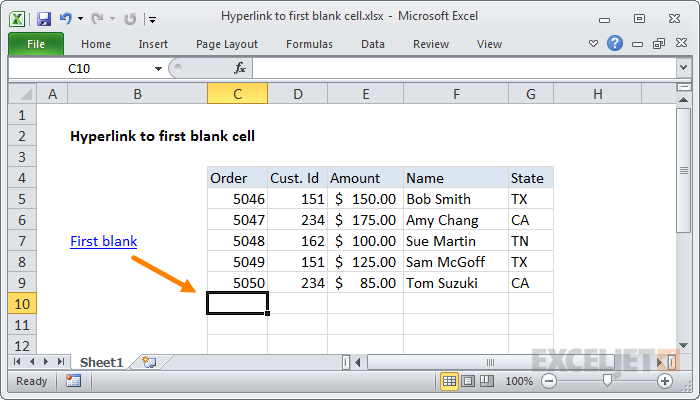Select the Cust. Id header cell
Viewport: 700px width, 400px height.
coord(297,178)
